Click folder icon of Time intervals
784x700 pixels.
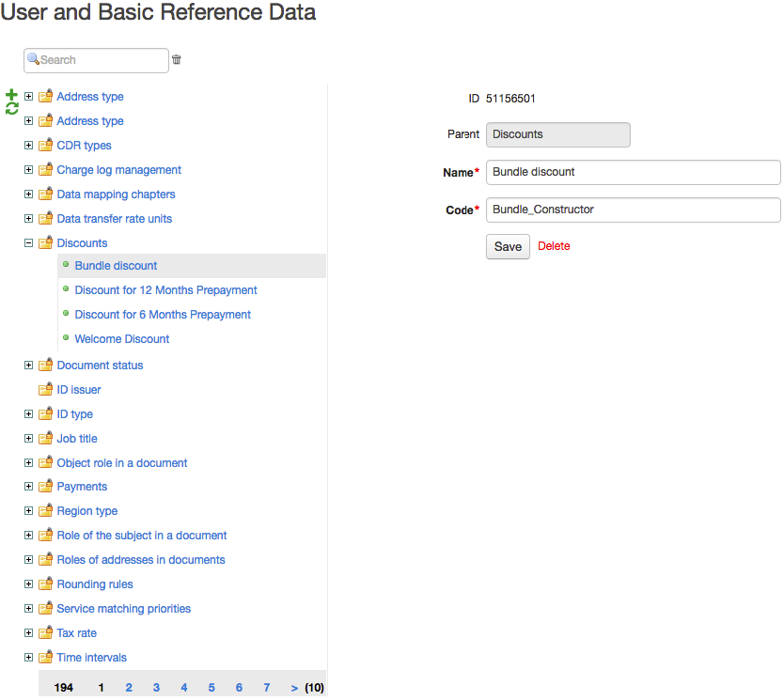(x=45, y=658)
